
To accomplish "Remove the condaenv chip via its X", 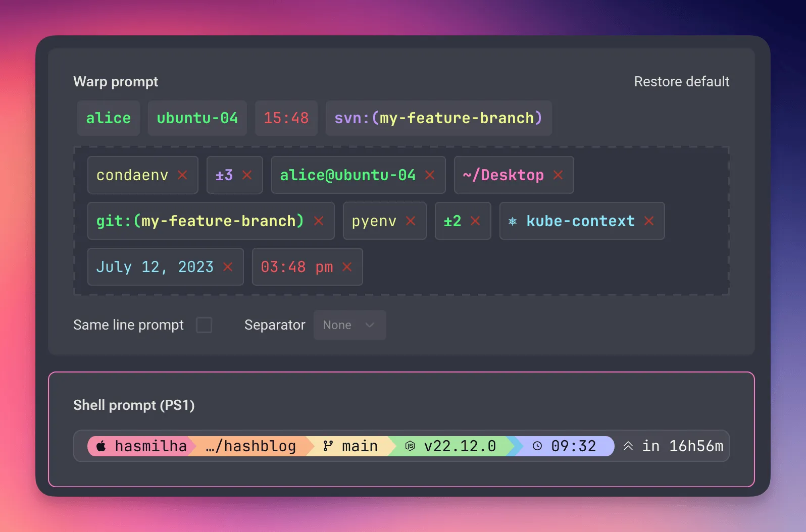I will 182,175.
